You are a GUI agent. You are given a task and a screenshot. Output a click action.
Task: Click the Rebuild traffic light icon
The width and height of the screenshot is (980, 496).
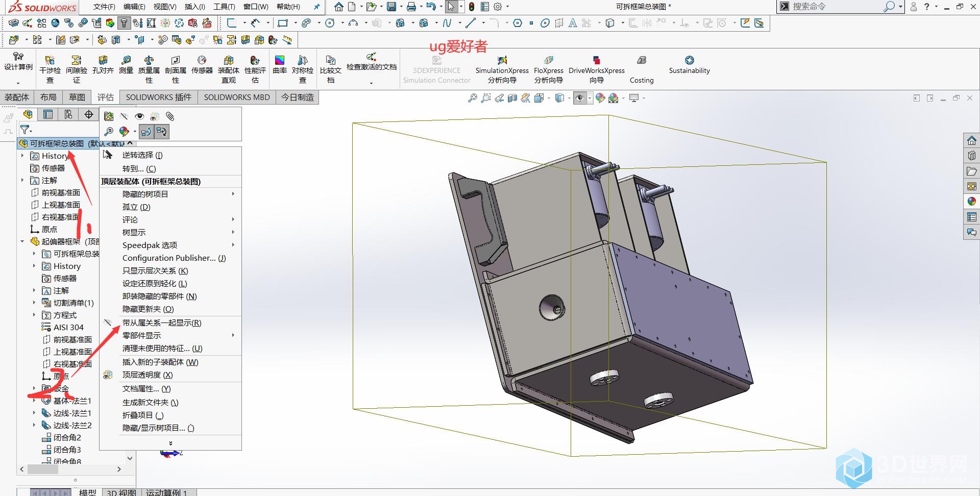[472, 7]
